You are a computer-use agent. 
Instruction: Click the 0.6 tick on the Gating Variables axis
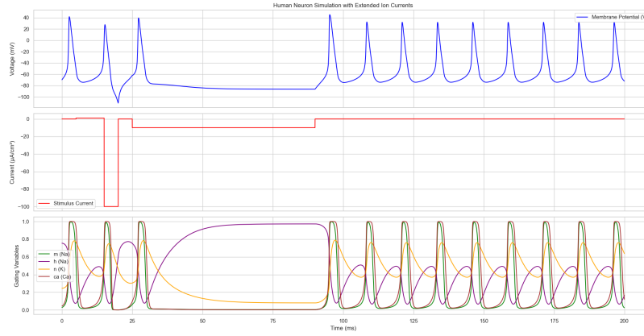pyautogui.click(x=26, y=257)
